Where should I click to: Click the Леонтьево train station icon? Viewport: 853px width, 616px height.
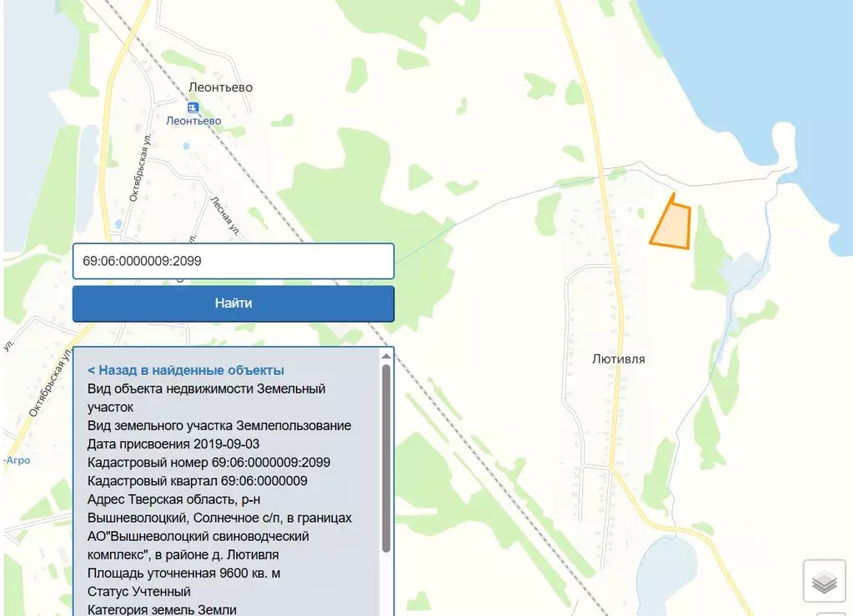(193, 108)
